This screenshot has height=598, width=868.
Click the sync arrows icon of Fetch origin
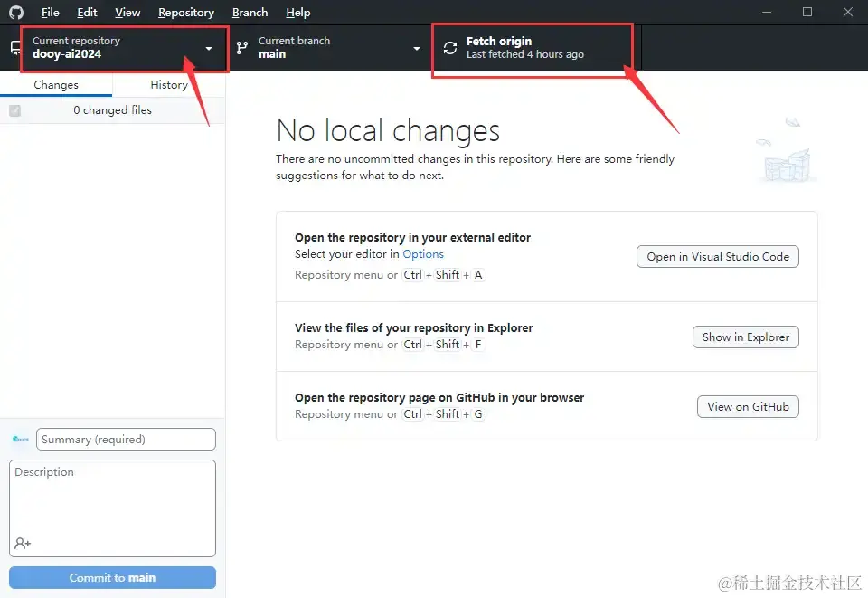(450, 48)
